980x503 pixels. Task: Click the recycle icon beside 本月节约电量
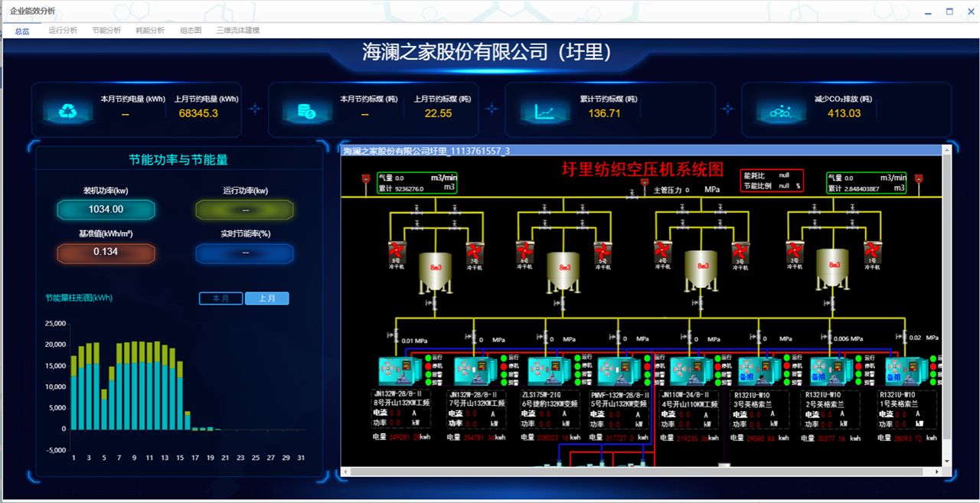pyautogui.click(x=69, y=111)
